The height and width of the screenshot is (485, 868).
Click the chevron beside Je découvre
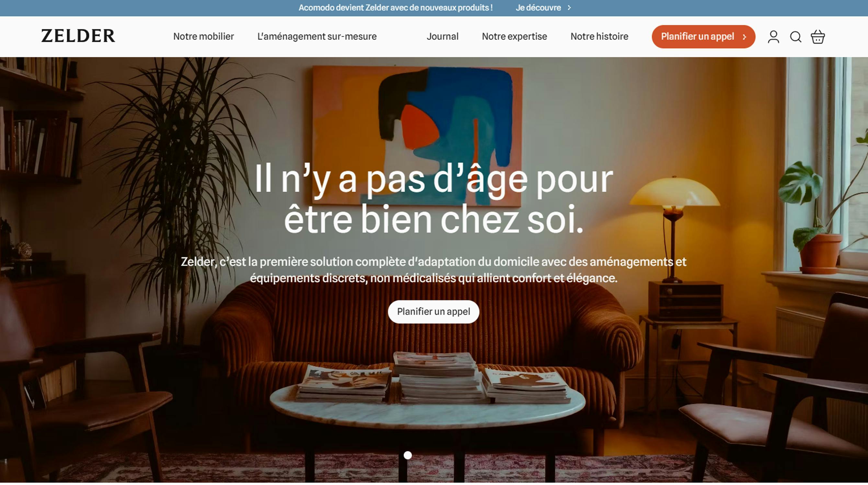point(569,7)
